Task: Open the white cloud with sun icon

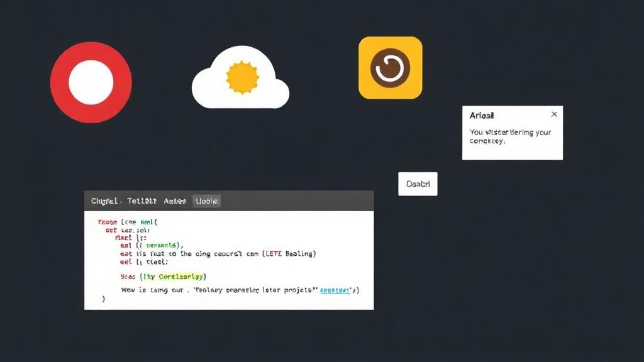Action: (241, 77)
